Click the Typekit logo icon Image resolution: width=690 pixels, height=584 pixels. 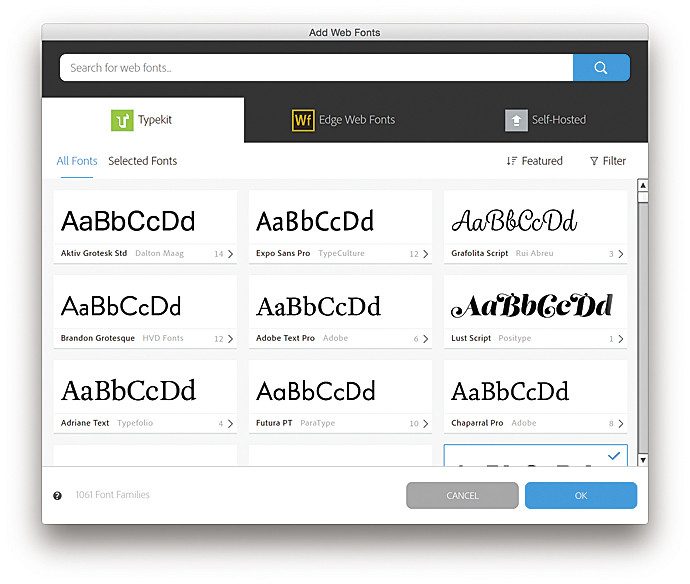pos(122,120)
